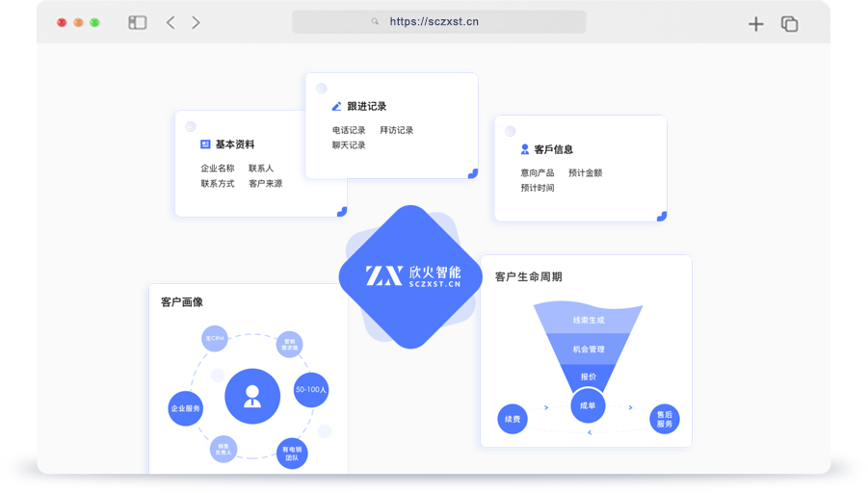The height and width of the screenshot is (493, 868).
Task: Click the address bar with https://sczxst.cn
Action: click(438, 22)
